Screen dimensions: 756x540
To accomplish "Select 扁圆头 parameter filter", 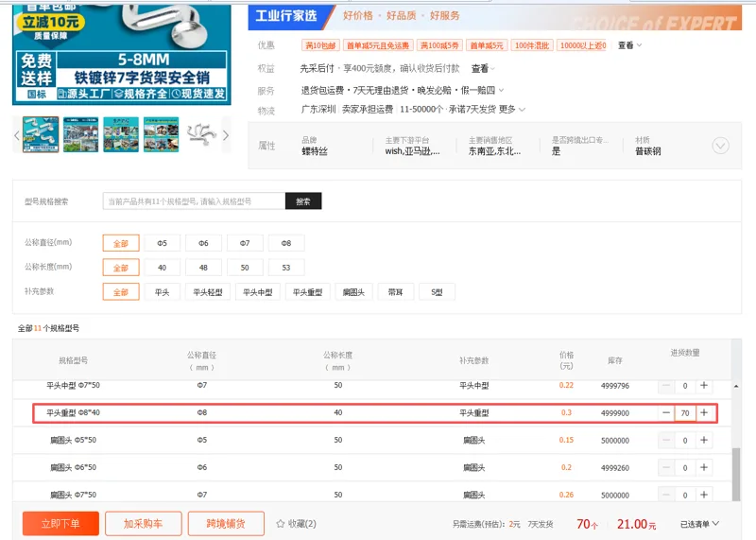I will pyautogui.click(x=353, y=292).
